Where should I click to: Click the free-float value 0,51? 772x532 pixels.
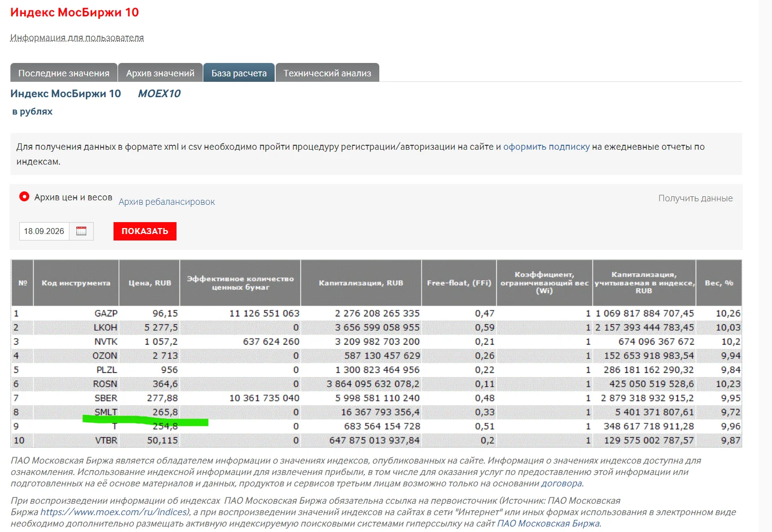tap(485, 426)
